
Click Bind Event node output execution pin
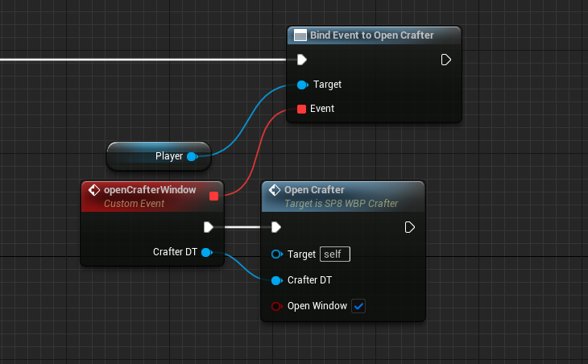[x=446, y=60]
